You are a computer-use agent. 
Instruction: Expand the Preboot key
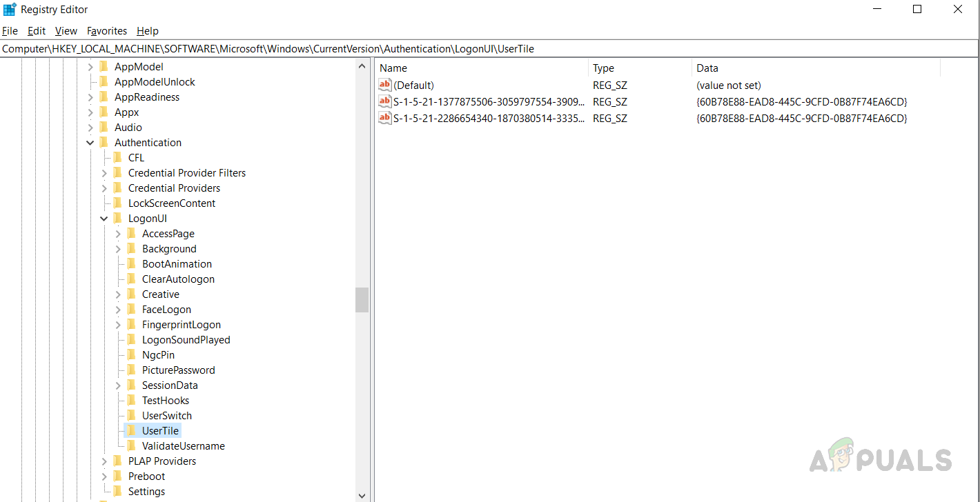pyautogui.click(x=104, y=476)
